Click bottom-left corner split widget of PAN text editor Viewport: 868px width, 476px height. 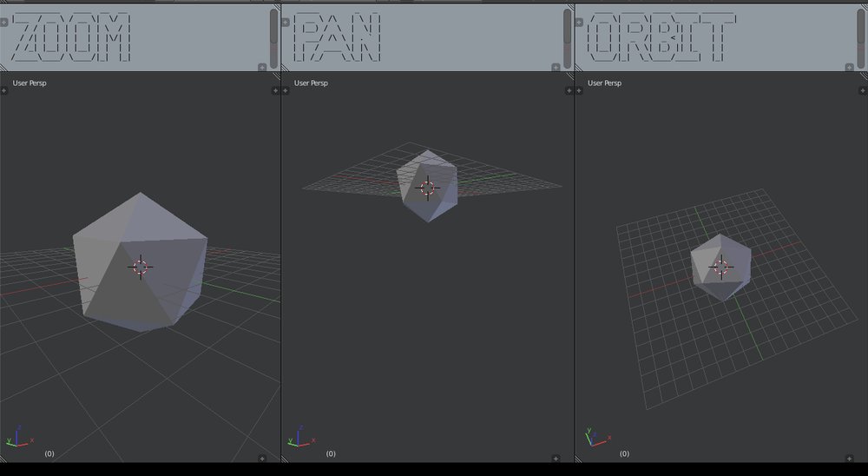click(285, 68)
